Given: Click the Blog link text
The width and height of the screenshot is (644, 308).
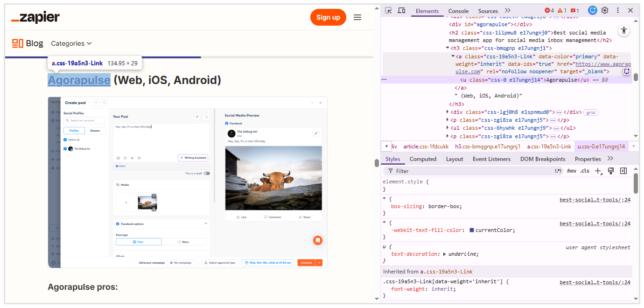Looking at the screenshot, I should (x=35, y=43).
